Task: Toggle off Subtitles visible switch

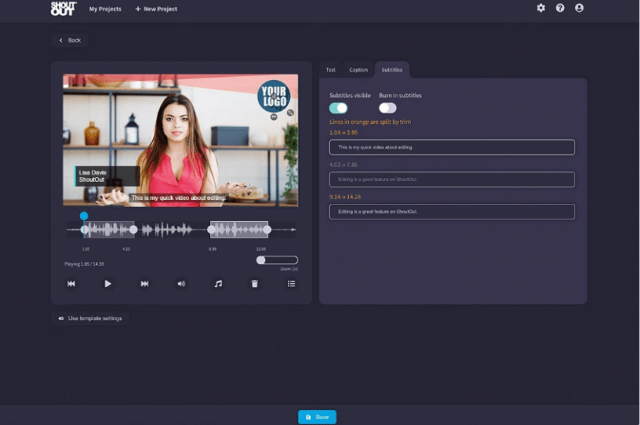Action: [x=339, y=108]
